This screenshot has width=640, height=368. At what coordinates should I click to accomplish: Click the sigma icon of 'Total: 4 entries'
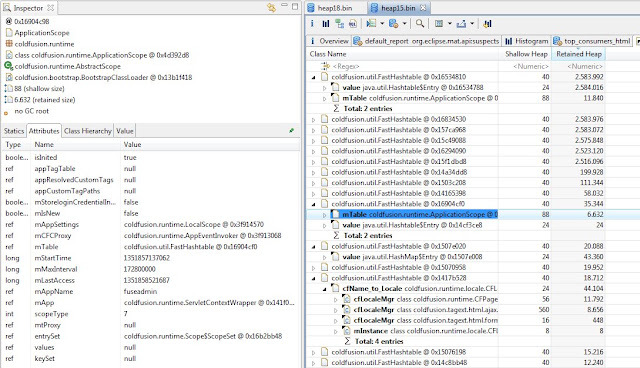coord(347,341)
